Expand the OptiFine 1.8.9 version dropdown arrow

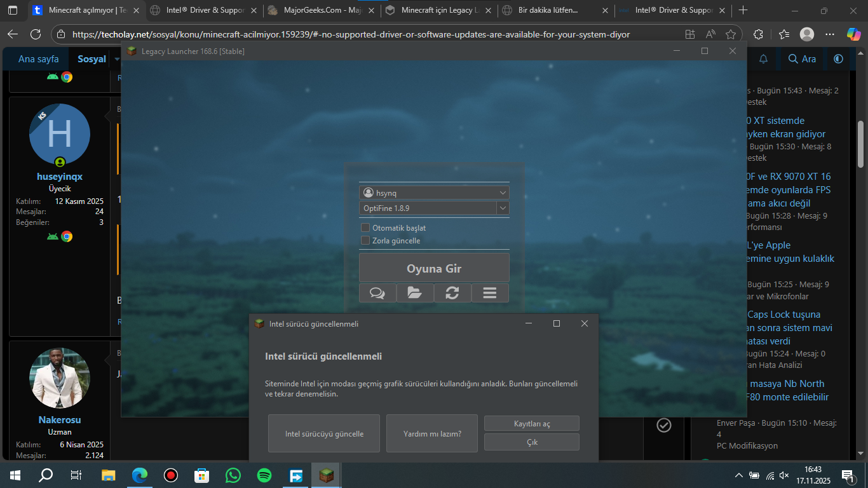[x=503, y=208]
